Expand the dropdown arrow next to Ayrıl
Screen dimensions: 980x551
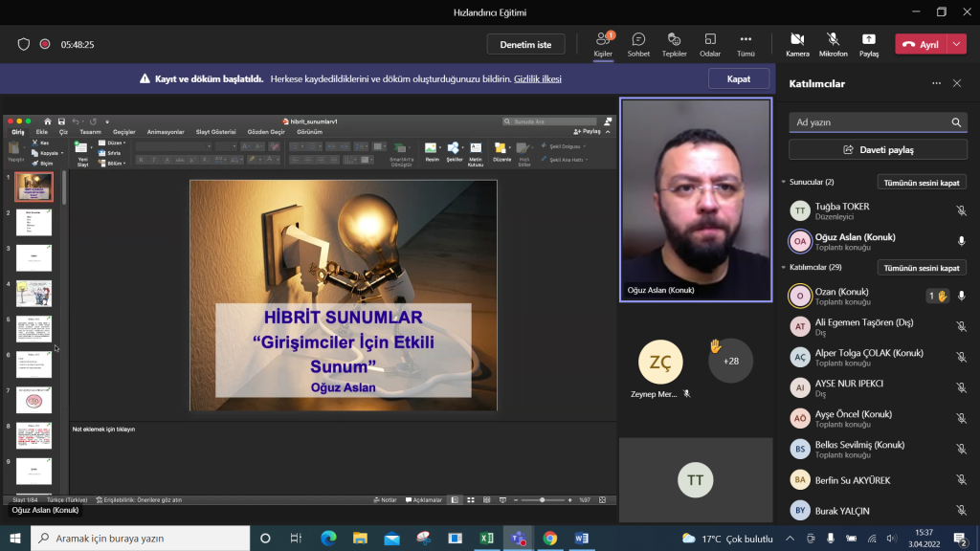pos(957,44)
